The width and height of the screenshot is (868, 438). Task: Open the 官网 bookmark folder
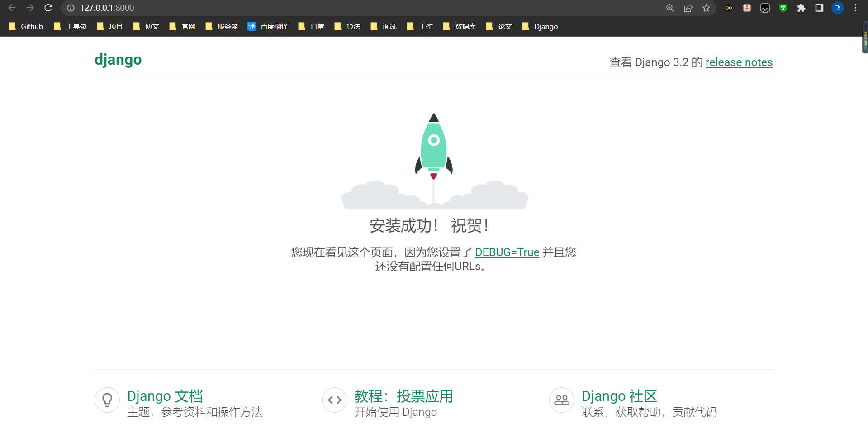pos(182,27)
